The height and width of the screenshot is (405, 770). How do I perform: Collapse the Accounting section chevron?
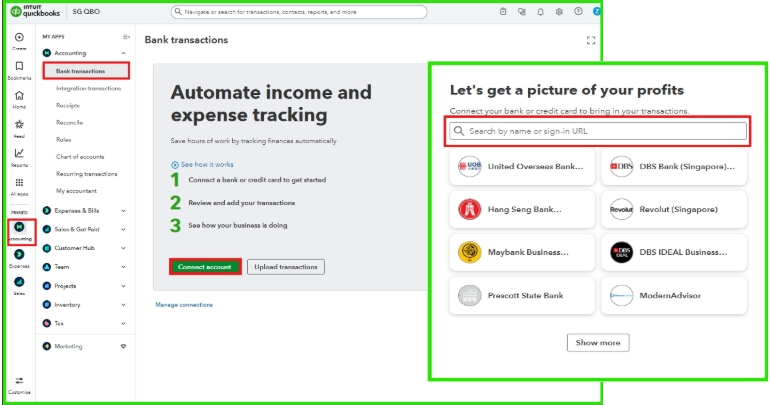pyautogui.click(x=123, y=53)
